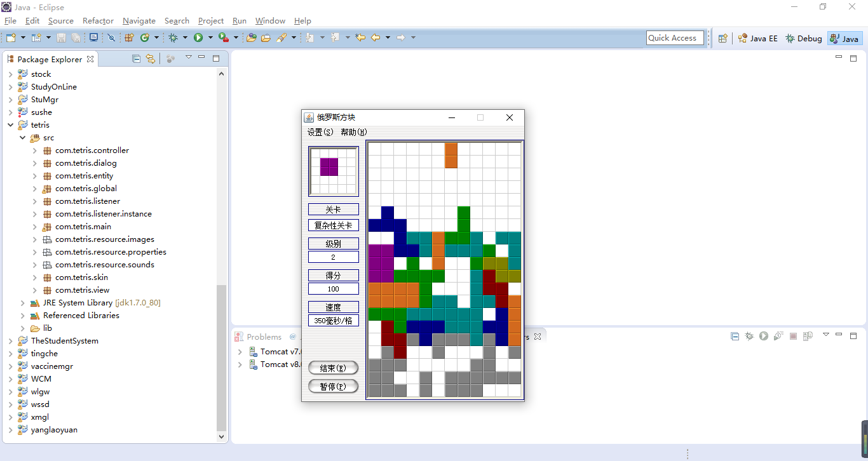Close the Package Explorer tab
The width and height of the screenshot is (868, 461).
pos(90,59)
